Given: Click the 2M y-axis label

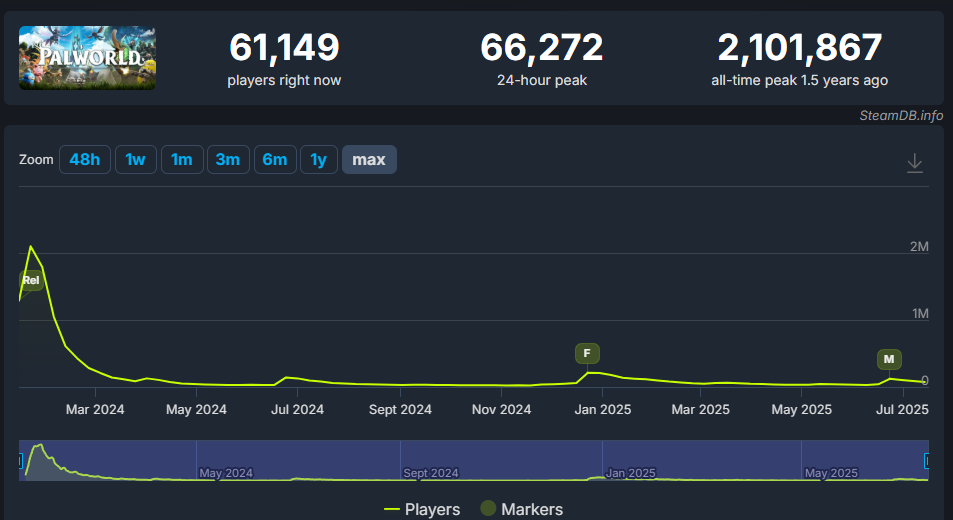Looking at the screenshot, I should (919, 247).
